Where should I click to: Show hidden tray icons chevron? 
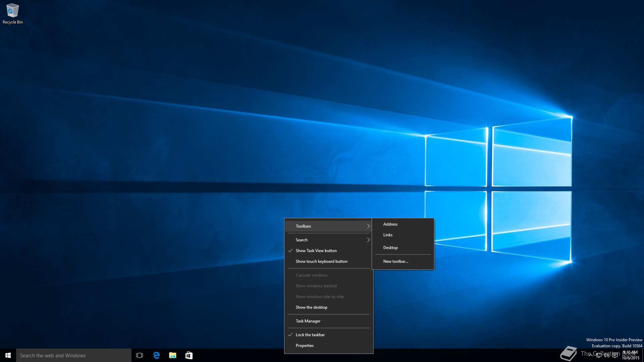tap(590, 355)
